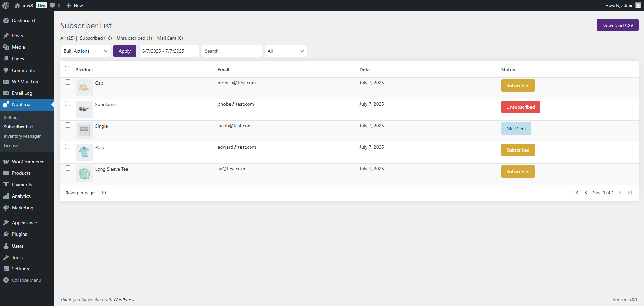644x306 pixels.
Task: Click the Download CSV button
Action: [618, 25]
